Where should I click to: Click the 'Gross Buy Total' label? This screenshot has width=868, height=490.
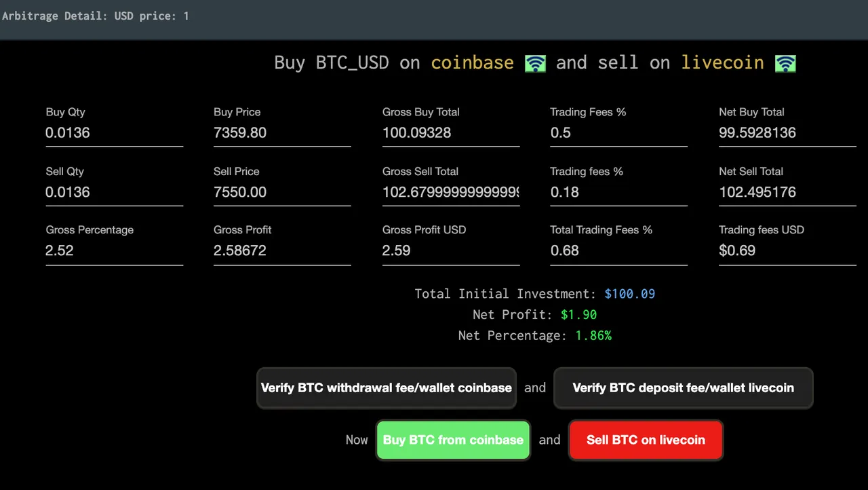421,113
